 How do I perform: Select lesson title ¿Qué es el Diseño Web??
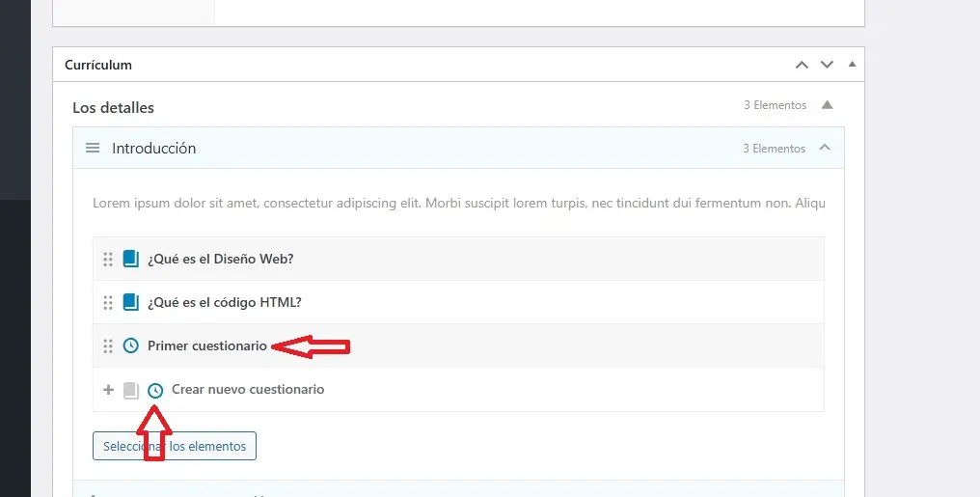(221, 259)
